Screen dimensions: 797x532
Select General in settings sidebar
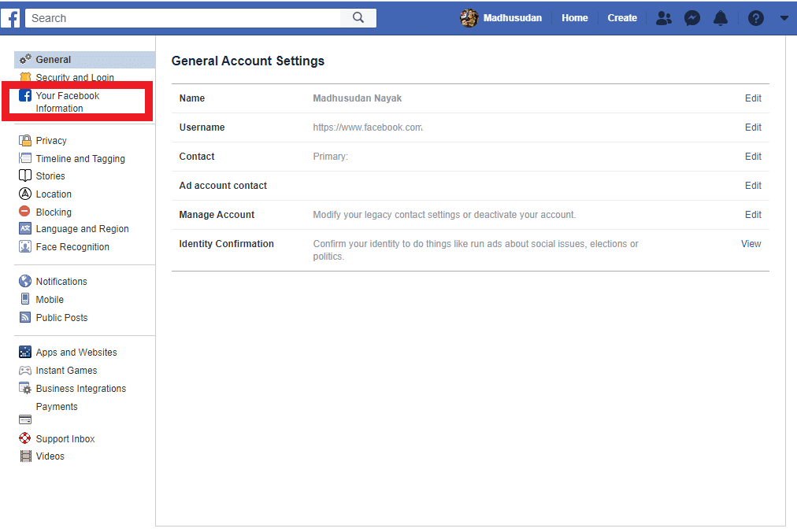pyautogui.click(x=53, y=60)
